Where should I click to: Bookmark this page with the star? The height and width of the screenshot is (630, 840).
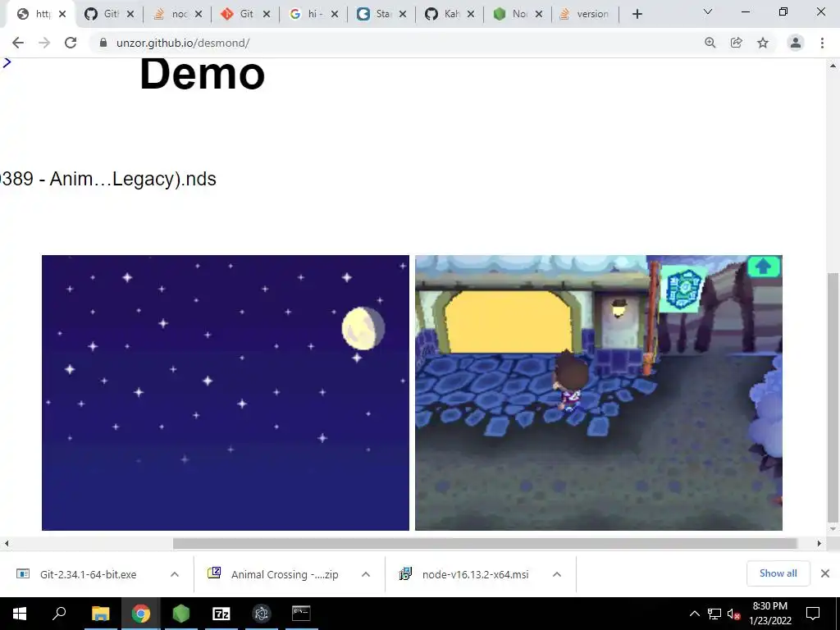coord(763,43)
